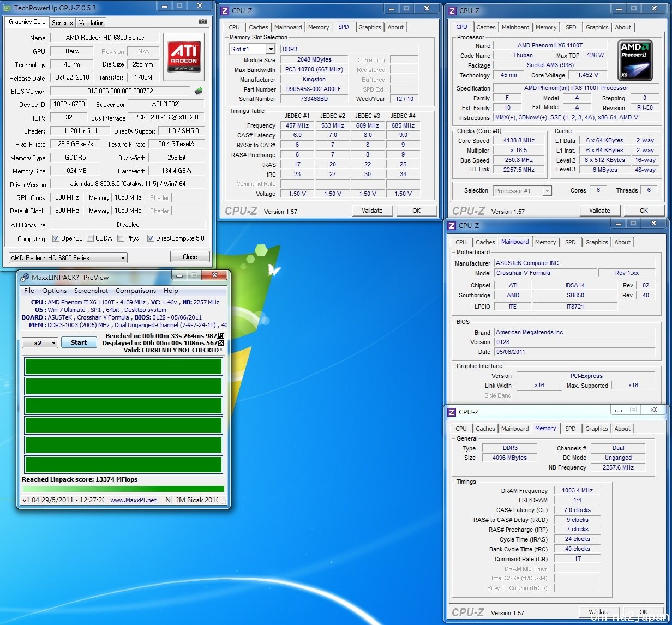The width and height of the screenshot is (672, 625).
Task: Click the title bar icon of the CPU-Z SPD window
Action: 224,11
